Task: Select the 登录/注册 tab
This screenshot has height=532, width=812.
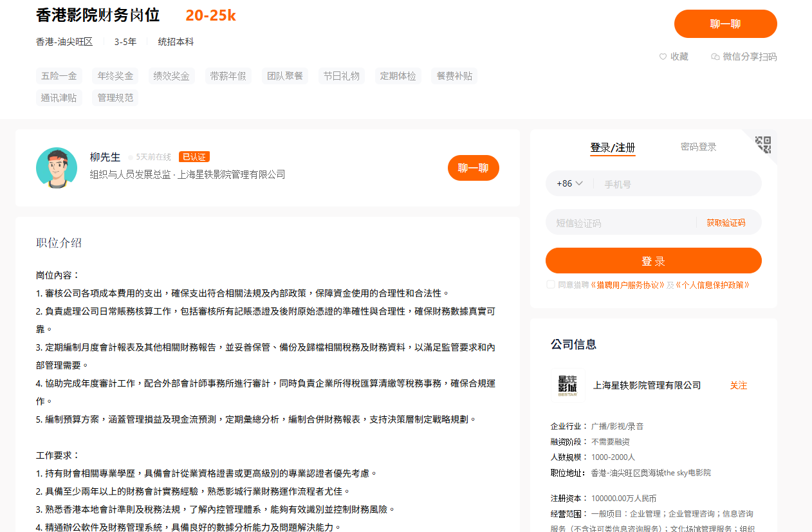Action: [613, 146]
